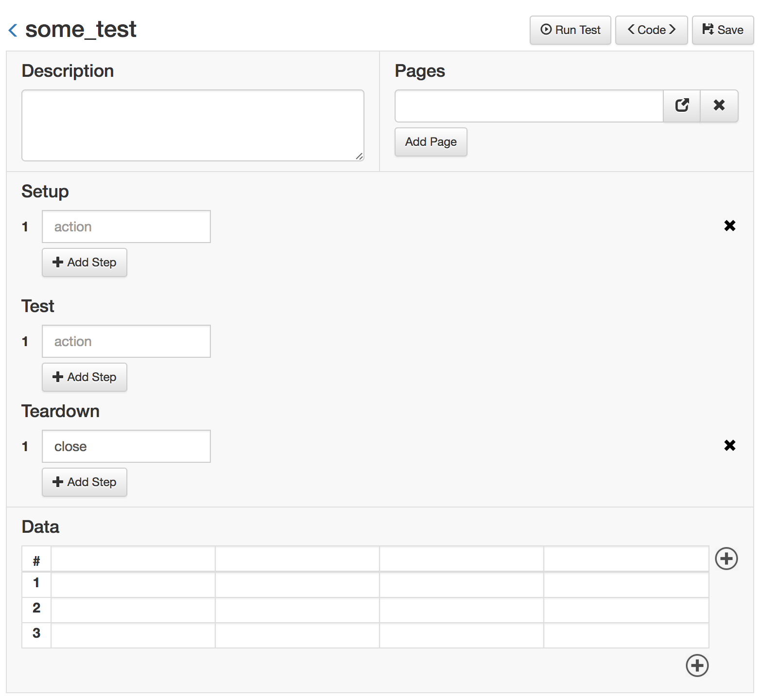This screenshot has width=761, height=700.
Task: Click the Teardown 'close' action field
Action: 126,446
